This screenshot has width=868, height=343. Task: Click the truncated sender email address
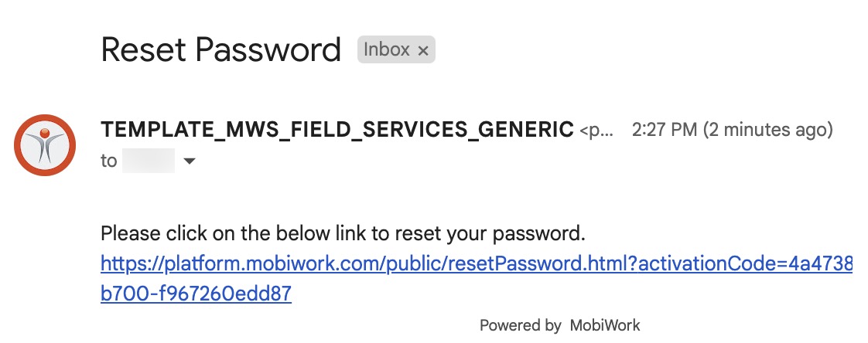596,131
